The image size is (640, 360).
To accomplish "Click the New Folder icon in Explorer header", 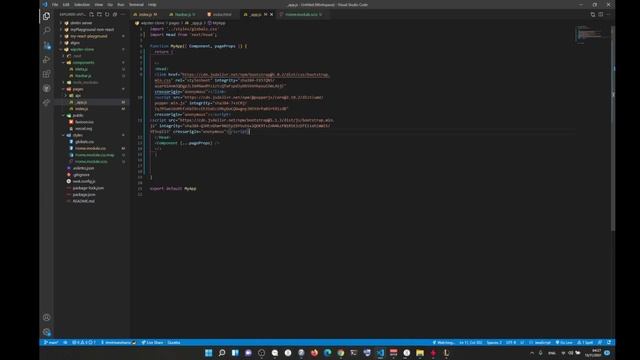I will [99, 14].
